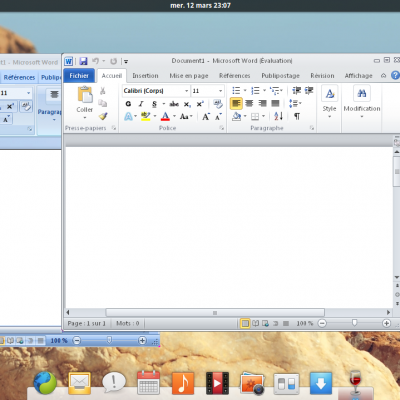Toggle strikethrough abc formatting
This screenshot has height=400, width=400.
pyautogui.click(x=174, y=104)
